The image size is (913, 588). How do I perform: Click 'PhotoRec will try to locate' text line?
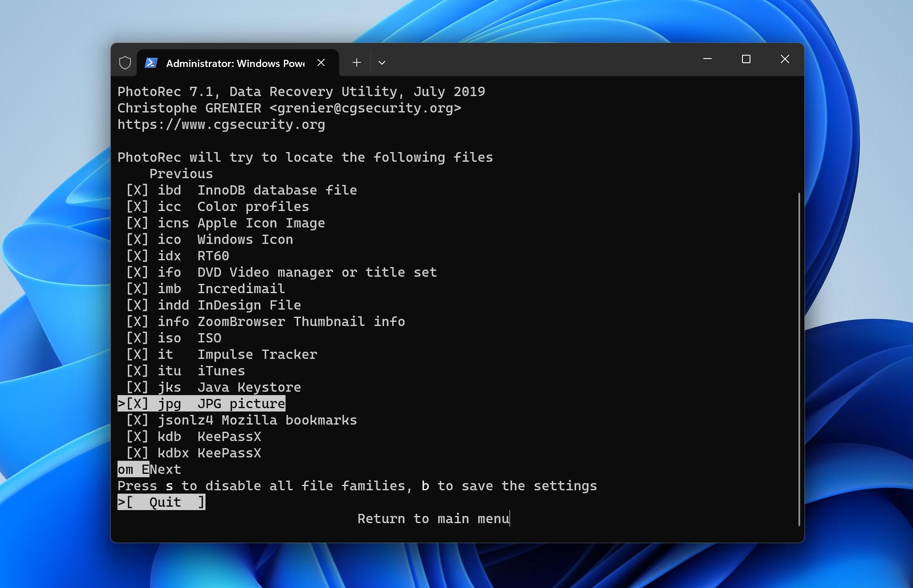pyautogui.click(x=305, y=157)
